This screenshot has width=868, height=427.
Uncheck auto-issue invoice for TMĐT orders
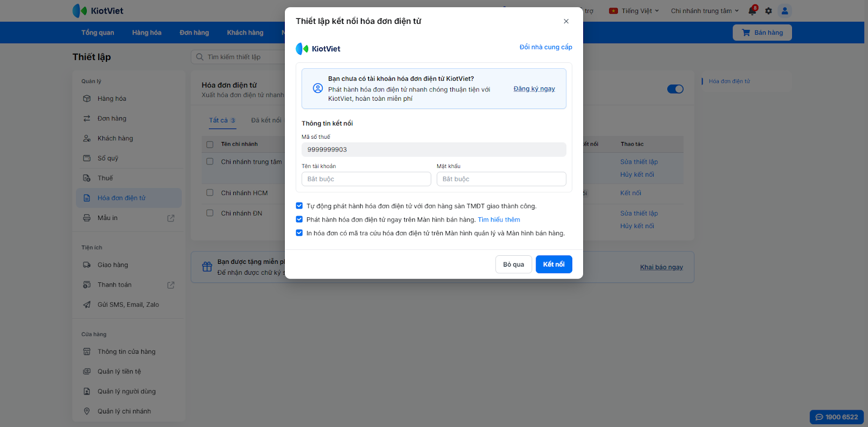[299, 206]
